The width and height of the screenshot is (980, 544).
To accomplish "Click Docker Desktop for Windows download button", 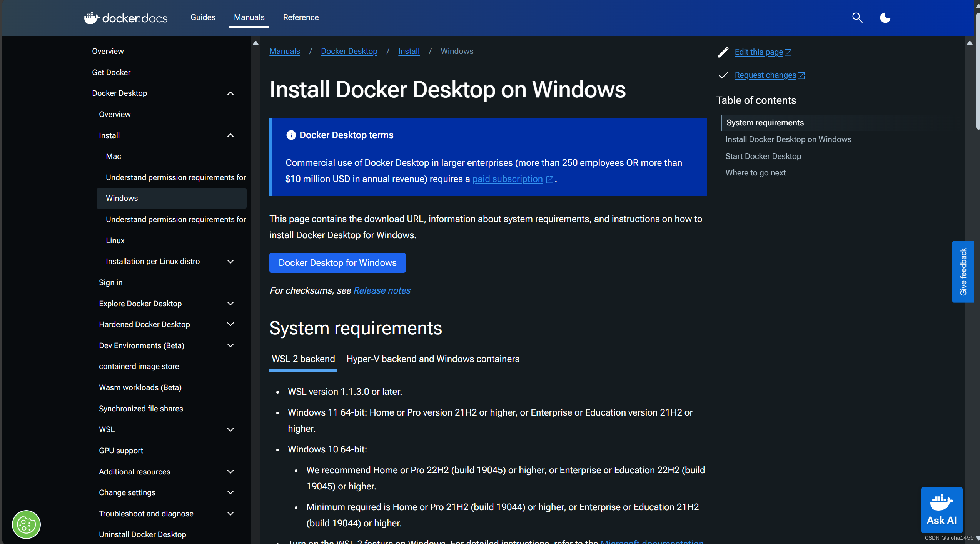I will point(337,263).
